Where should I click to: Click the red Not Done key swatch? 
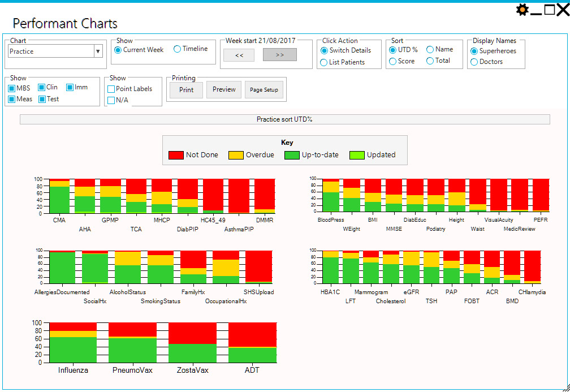(176, 155)
